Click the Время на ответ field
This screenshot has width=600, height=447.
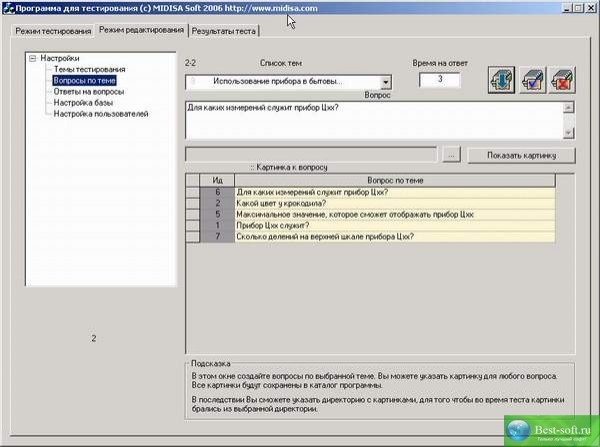click(439, 80)
